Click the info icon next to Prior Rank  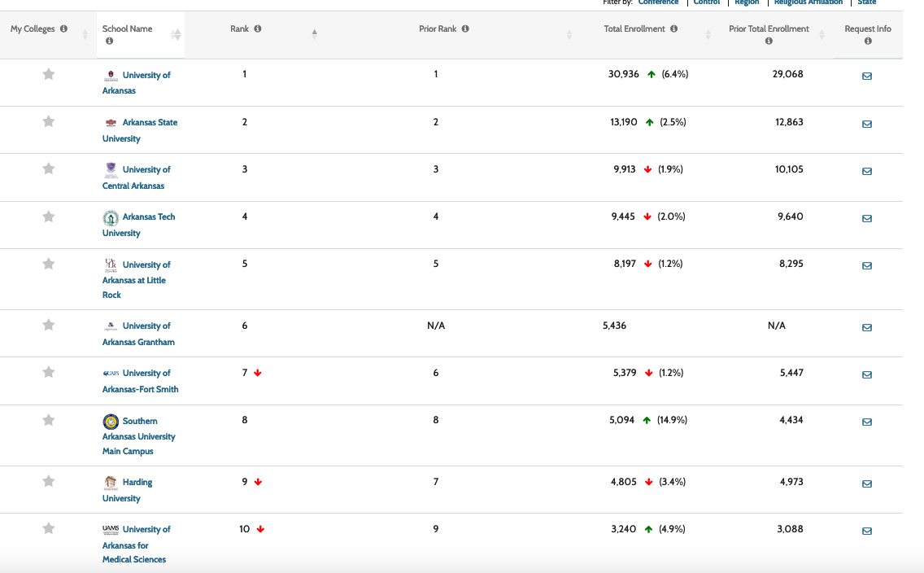click(465, 29)
